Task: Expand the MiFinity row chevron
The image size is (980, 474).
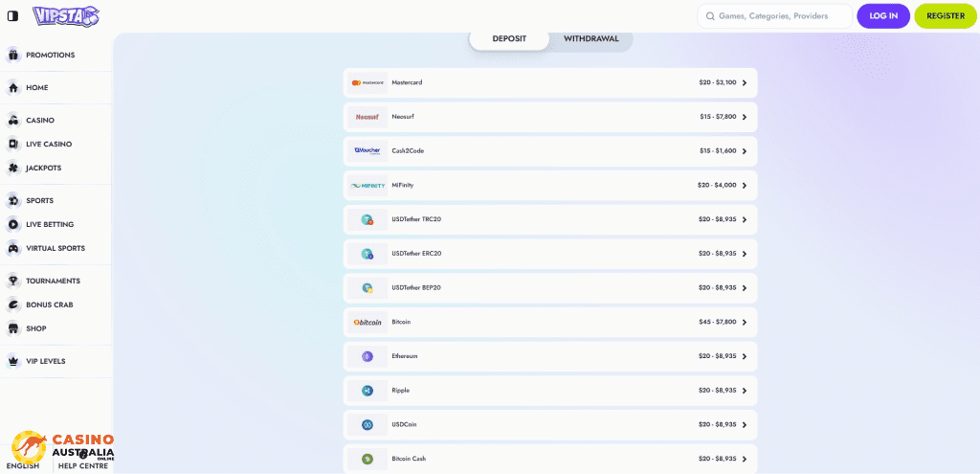Action: 745,185
